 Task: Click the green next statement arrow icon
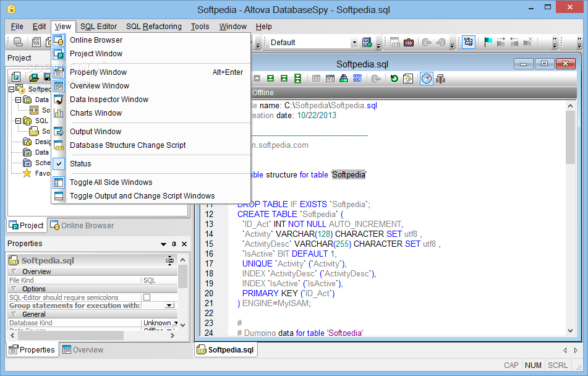(270, 79)
